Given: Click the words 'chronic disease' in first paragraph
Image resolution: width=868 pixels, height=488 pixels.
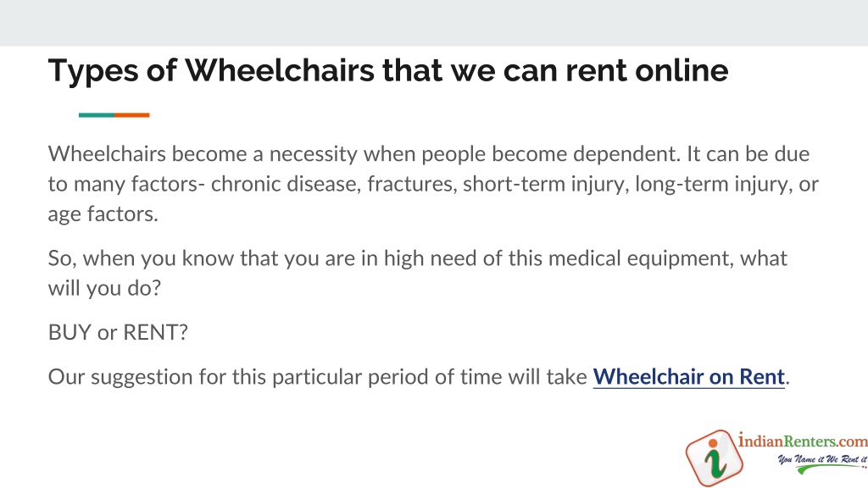Looking at the screenshot, I should pos(286,184).
